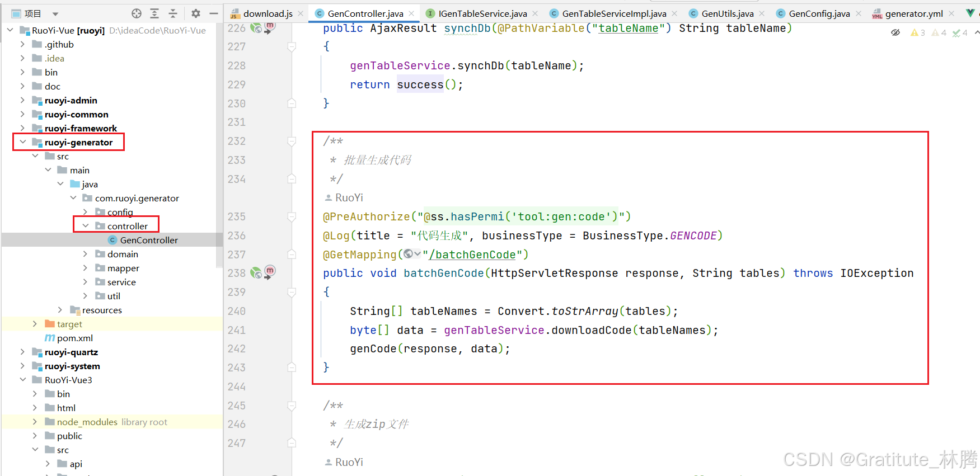Click the globe URL icon in GetMapping annotation
Screen dimensions: 980x476
point(408,254)
